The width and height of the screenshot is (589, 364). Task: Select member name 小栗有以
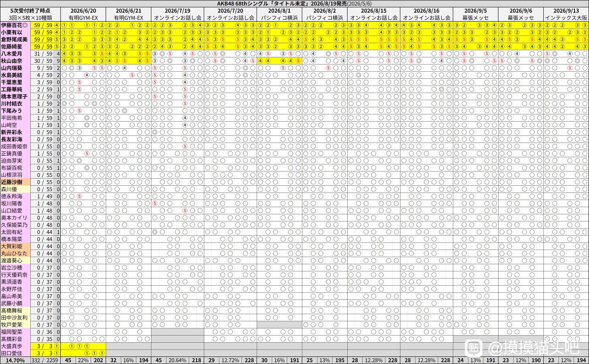pyautogui.click(x=12, y=32)
